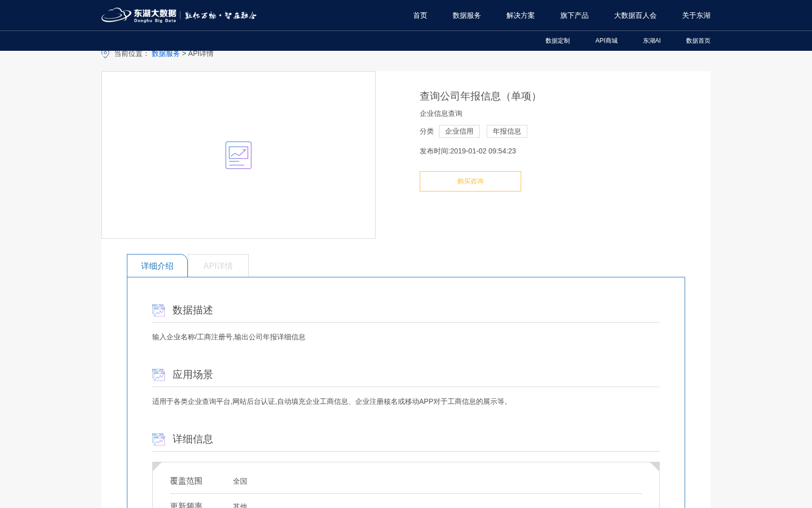
Task: Go to API商城 in the sub-navigation
Action: click(606, 41)
